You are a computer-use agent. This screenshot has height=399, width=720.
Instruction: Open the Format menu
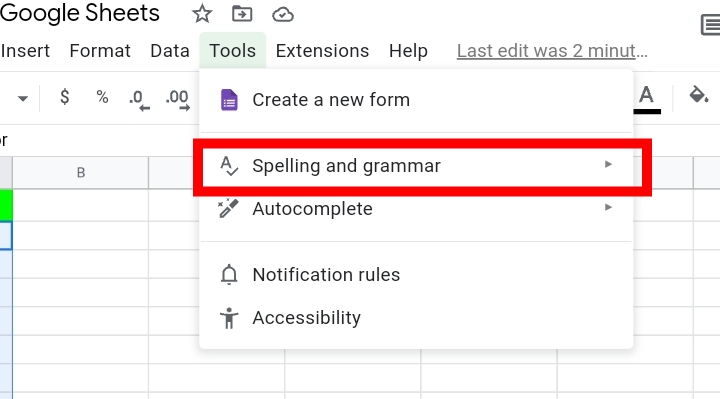100,51
